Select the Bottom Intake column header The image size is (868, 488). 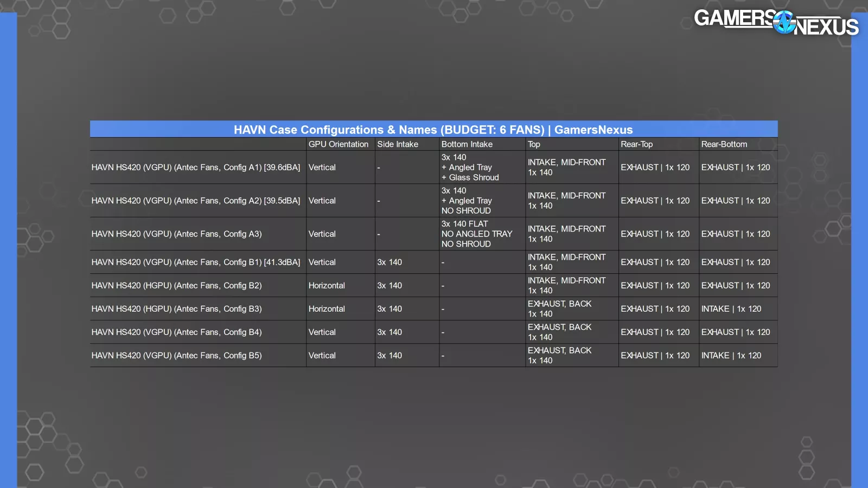point(467,144)
